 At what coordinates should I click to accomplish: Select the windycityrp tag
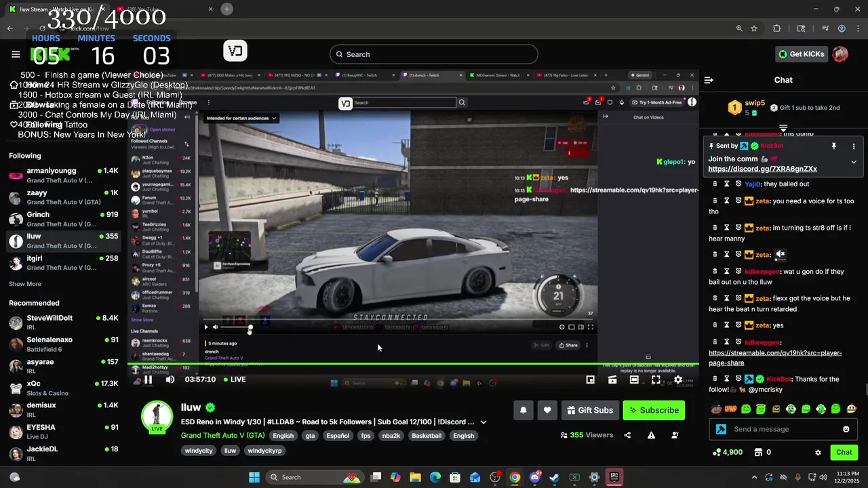tap(264, 451)
